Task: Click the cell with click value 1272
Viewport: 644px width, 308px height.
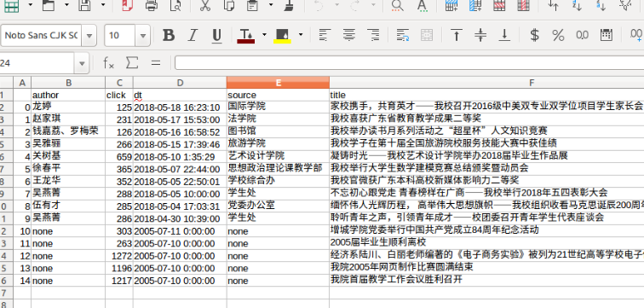Action: coord(119,256)
